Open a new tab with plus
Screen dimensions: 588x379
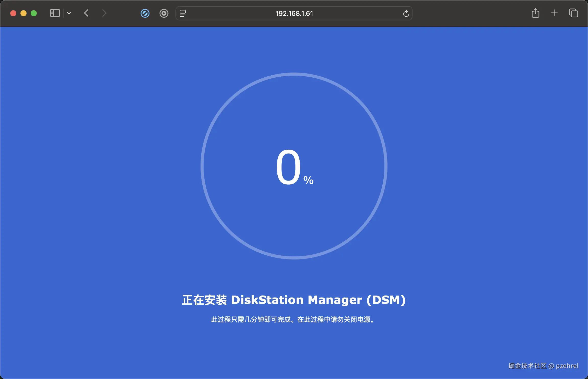click(x=554, y=13)
